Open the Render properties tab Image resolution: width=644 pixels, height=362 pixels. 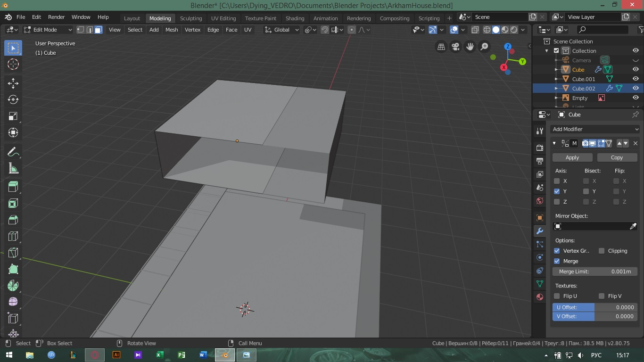pyautogui.click(x=540, y=148)
